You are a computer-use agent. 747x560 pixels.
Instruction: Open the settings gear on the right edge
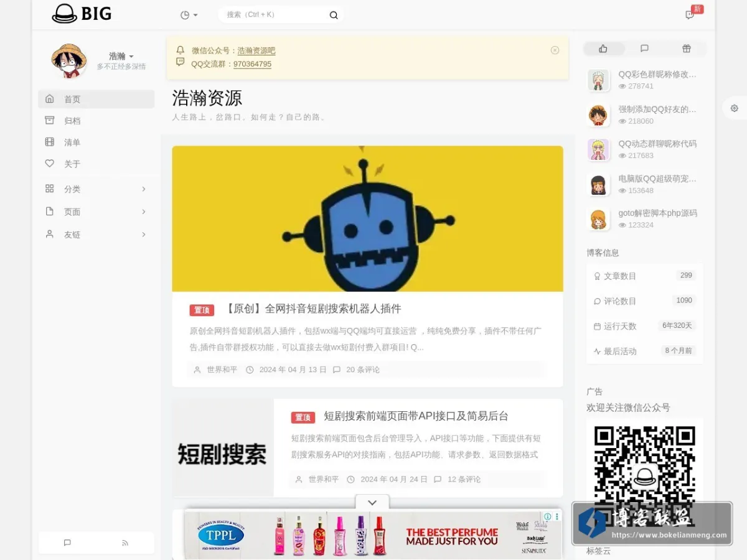coord(735,108)
